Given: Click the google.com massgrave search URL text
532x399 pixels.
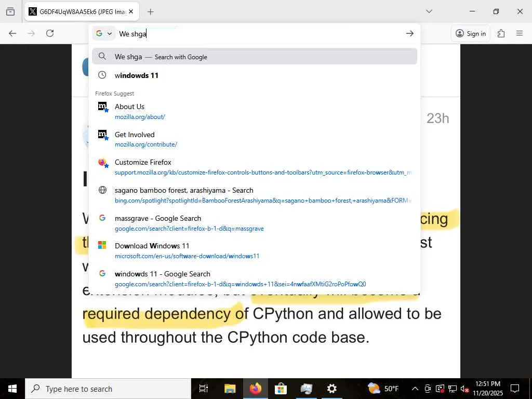Looking at the screenshot, I should [189, 229].
